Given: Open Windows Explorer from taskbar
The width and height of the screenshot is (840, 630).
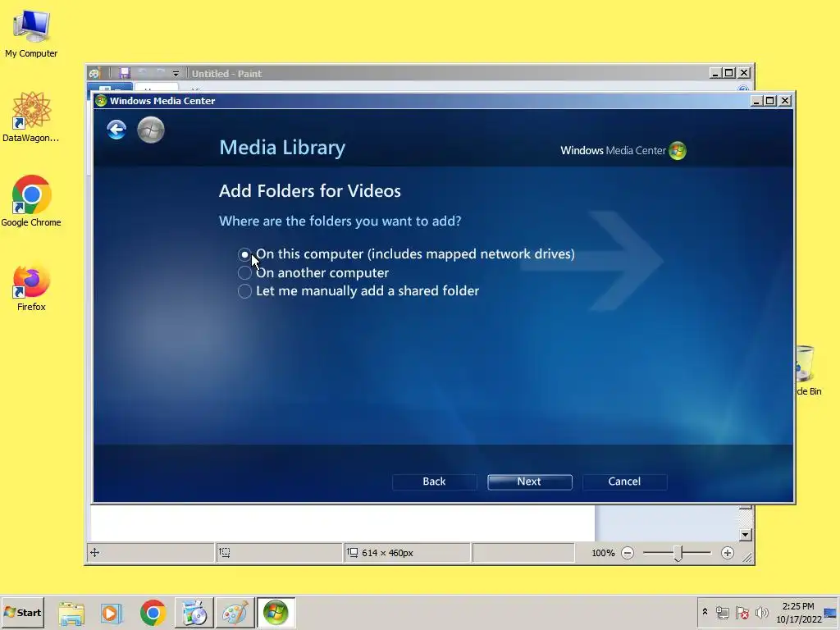Looking at the screenshot, I should (x=71, y=613).
